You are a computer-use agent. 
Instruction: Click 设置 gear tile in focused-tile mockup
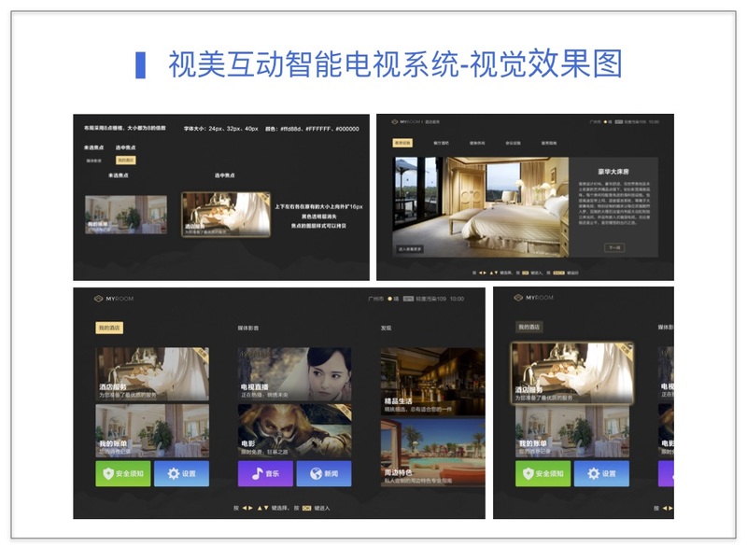[x=601, y=473]
